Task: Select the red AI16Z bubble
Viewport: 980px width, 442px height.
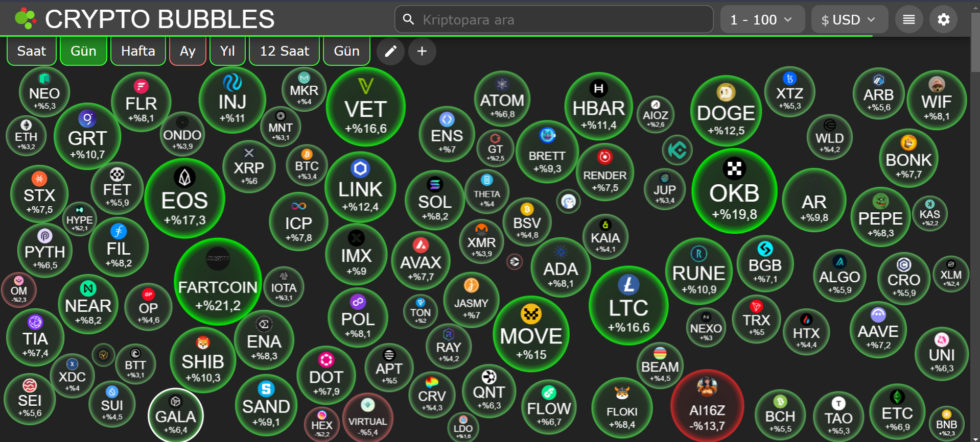Action: pyautogui.click(x=707, y=406)
